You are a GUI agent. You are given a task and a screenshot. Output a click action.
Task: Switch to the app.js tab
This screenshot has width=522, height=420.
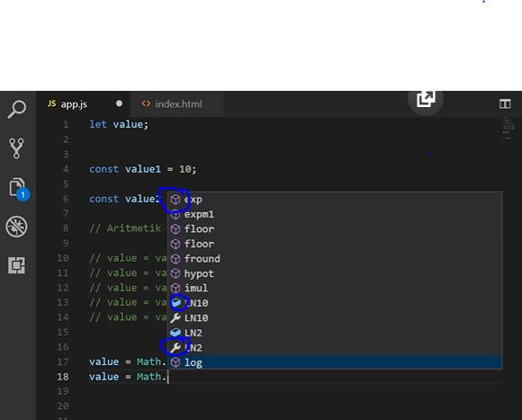83,104
